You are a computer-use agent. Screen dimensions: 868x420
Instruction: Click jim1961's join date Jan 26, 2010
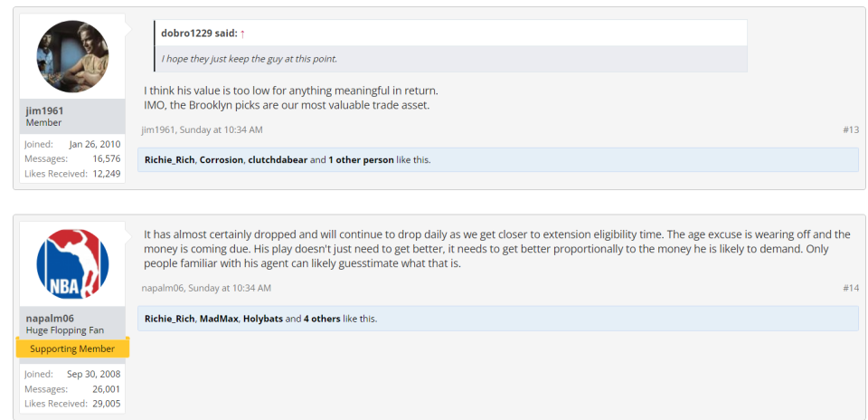click(x=95, y=144)
